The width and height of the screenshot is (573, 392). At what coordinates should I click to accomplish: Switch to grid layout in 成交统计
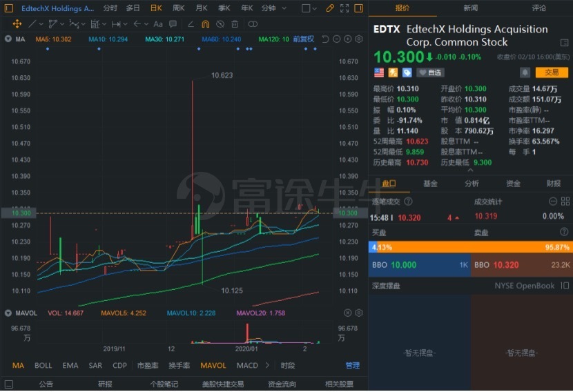565,202
